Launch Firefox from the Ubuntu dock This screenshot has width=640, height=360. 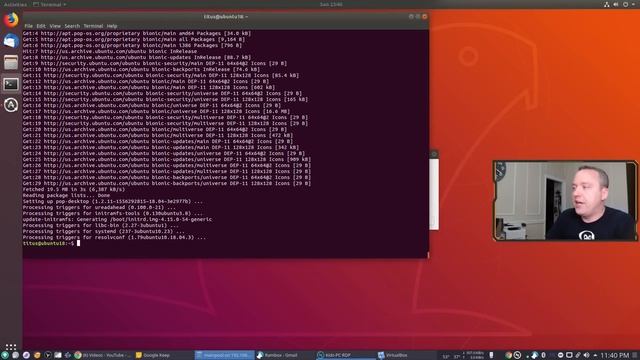11,20
